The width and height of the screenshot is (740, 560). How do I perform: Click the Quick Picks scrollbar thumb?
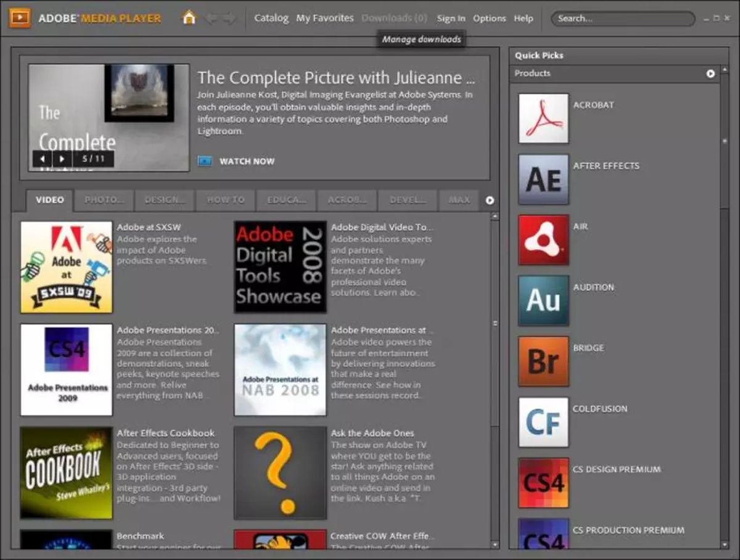pyautogui.click(x=725, y=141)
